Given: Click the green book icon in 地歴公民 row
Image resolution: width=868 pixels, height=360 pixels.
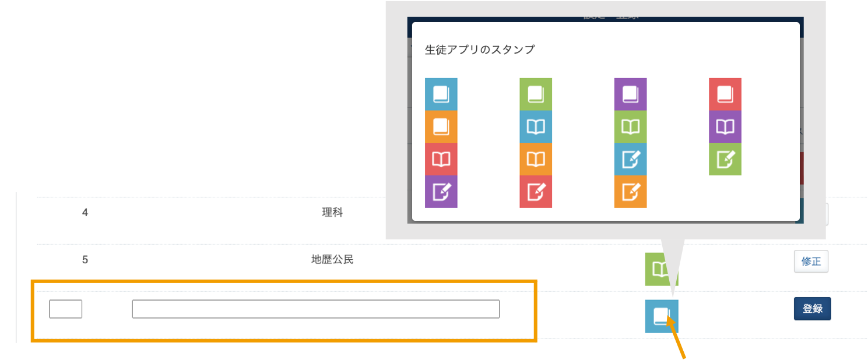Looking at the screenshot, I should 661,269.
